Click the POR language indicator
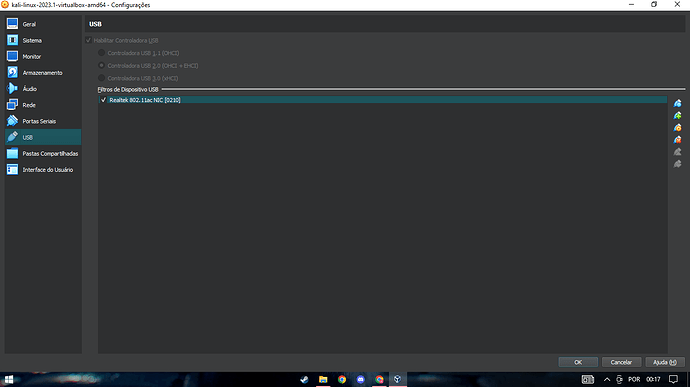Viewport: 690px width, 387px height. click(x=634, y=379)
